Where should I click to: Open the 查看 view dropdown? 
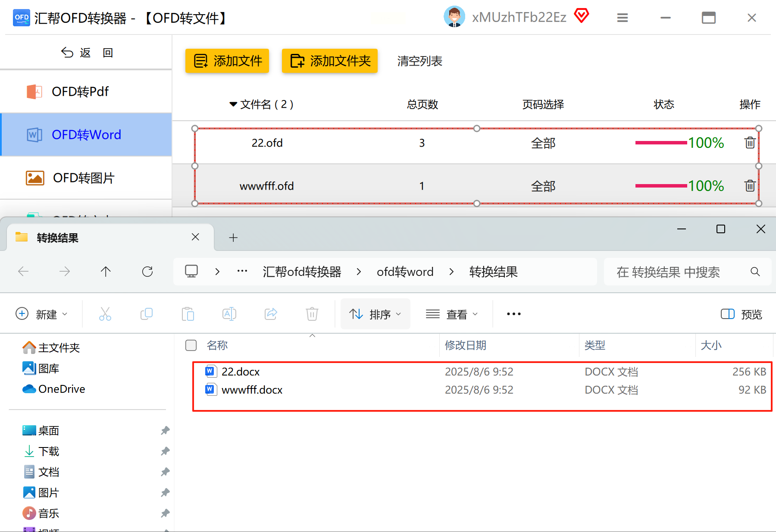click(x=451, y=314)
